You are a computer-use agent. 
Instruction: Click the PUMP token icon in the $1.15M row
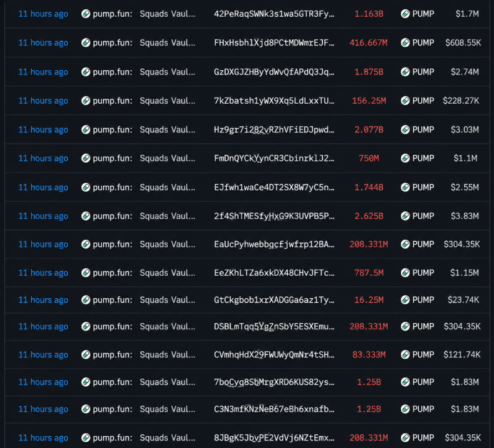pos(405,273)
